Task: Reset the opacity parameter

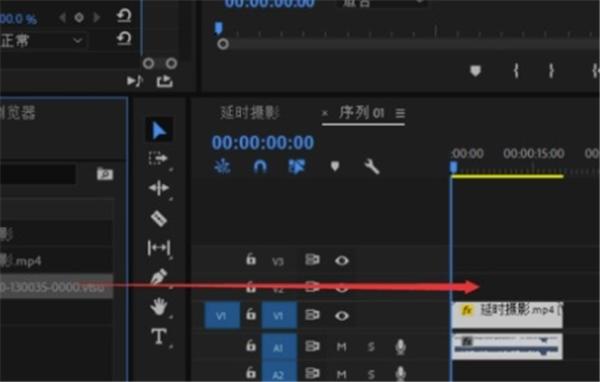Action: [124, 16]
